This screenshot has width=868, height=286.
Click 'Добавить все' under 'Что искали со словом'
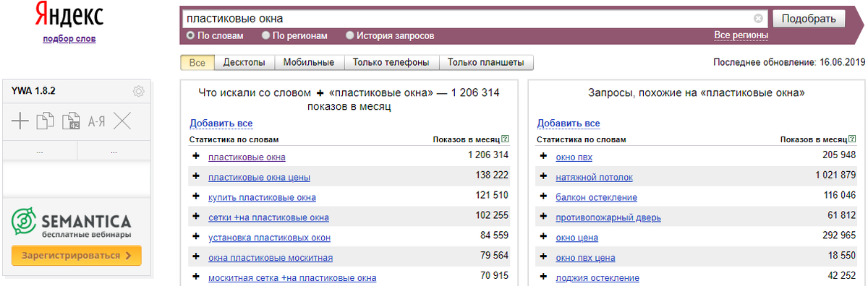[x=221, y=123]
